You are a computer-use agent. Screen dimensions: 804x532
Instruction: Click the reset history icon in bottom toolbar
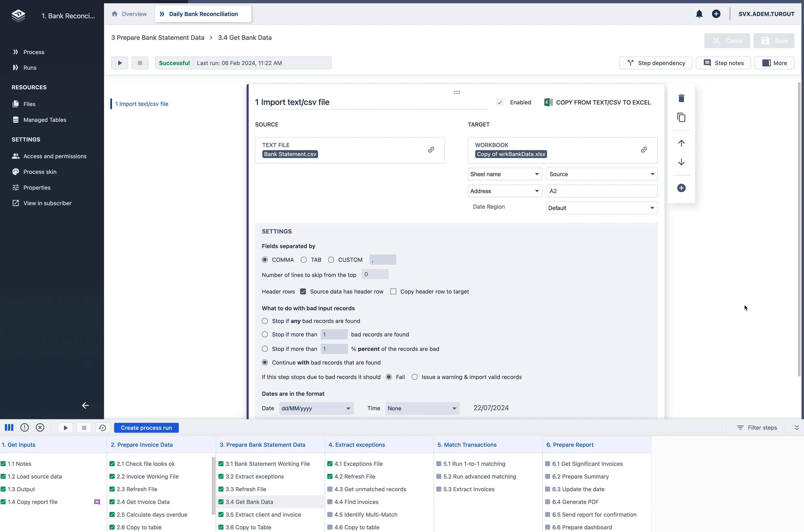coord(102,428)
